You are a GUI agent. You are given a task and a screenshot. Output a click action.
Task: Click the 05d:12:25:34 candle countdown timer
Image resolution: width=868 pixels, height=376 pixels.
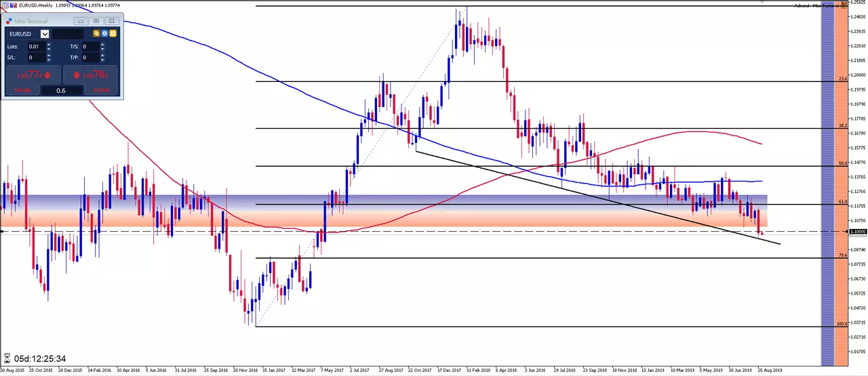[41, 358]
